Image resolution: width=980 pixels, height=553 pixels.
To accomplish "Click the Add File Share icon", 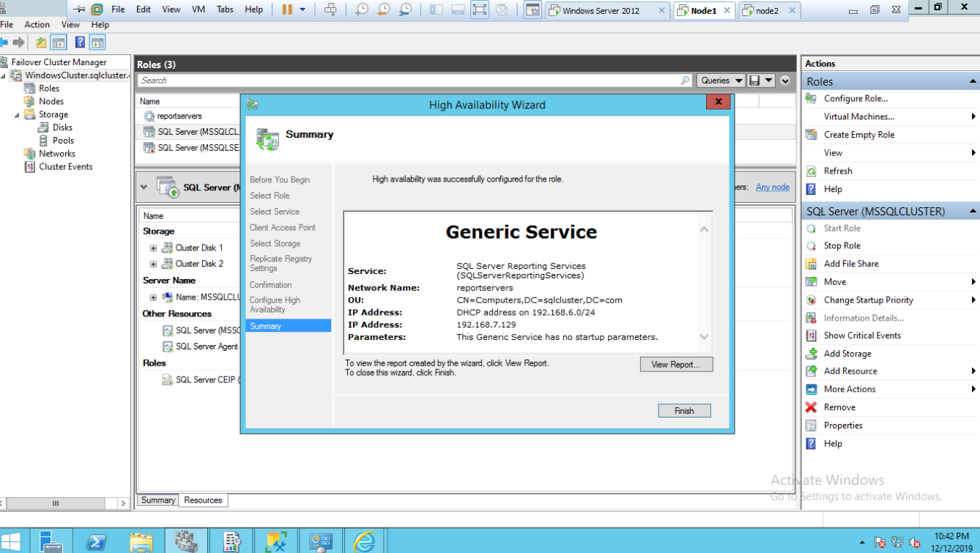I will coord(811,264).
